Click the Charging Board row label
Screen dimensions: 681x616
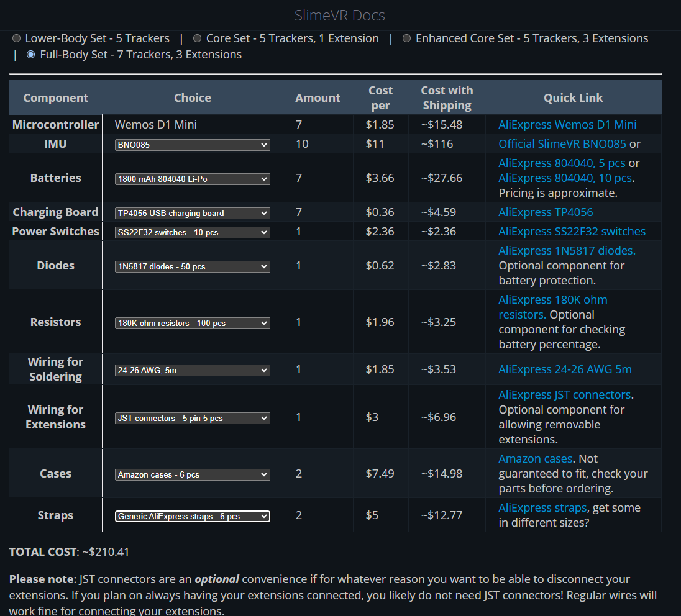tap(55, 212)
